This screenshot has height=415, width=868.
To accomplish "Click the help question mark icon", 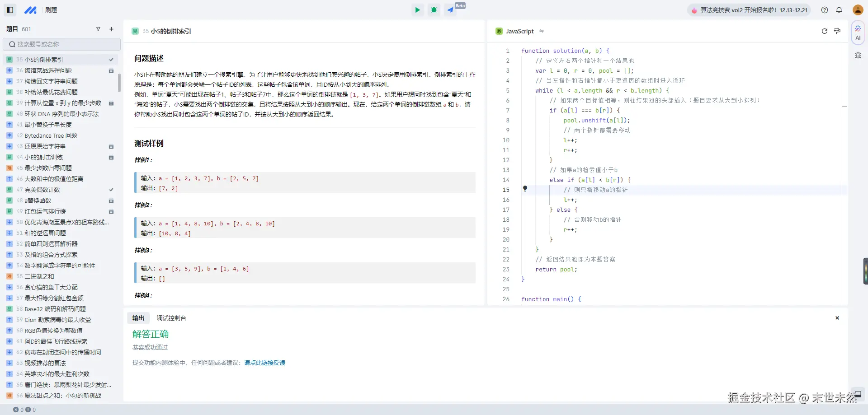I will 825,10.
